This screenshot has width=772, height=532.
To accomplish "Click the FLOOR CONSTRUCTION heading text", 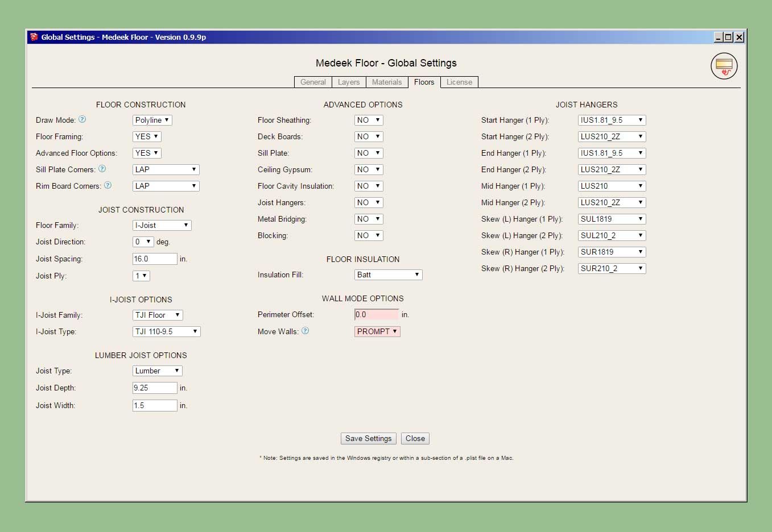I will (x=141, y=105).
